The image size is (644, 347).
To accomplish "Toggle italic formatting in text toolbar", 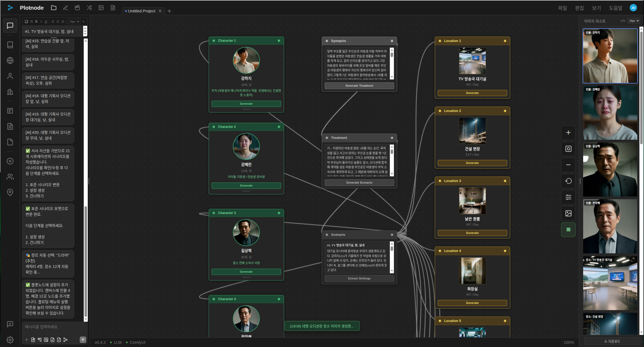I will pyautogui.click(x=41, y=22).
